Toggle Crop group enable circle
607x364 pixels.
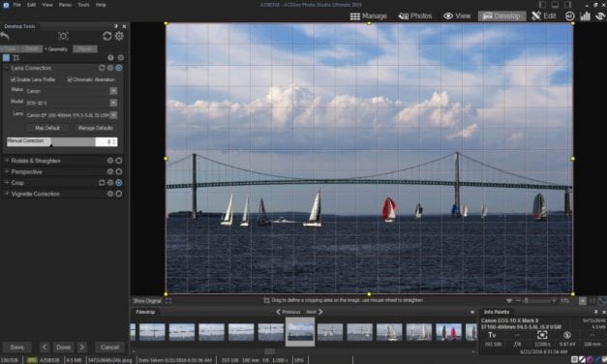click(x=119, y=182)
